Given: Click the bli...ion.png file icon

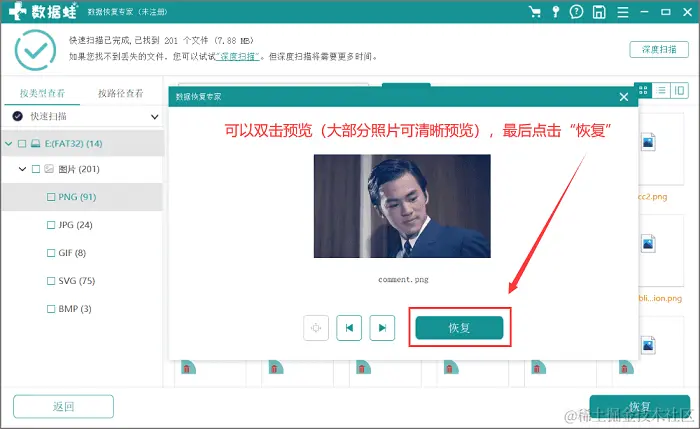Looking at the screenshot, I should tap(648, 244).
